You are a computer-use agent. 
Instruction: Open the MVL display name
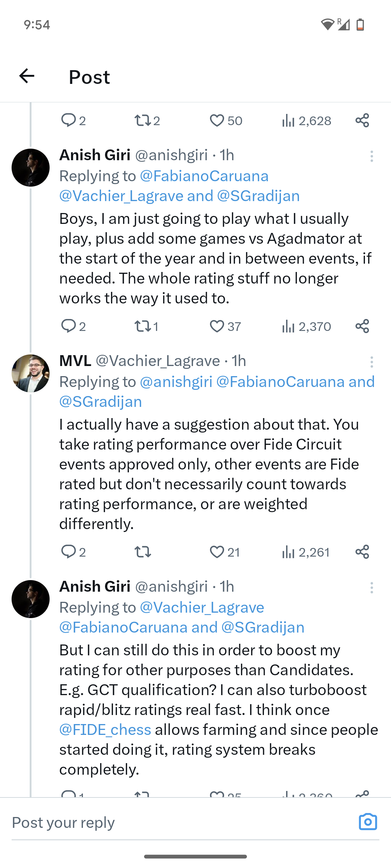(x=75, y=361)
